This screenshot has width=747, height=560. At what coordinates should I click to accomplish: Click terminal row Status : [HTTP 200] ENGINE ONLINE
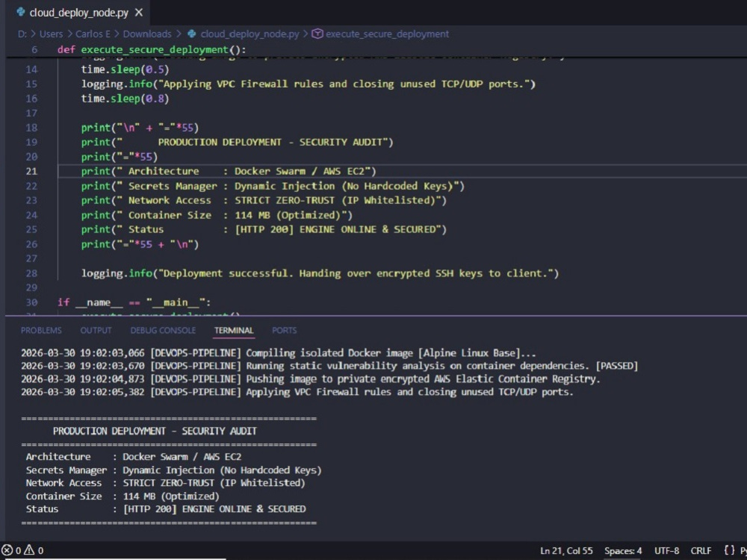click(166, 509)
